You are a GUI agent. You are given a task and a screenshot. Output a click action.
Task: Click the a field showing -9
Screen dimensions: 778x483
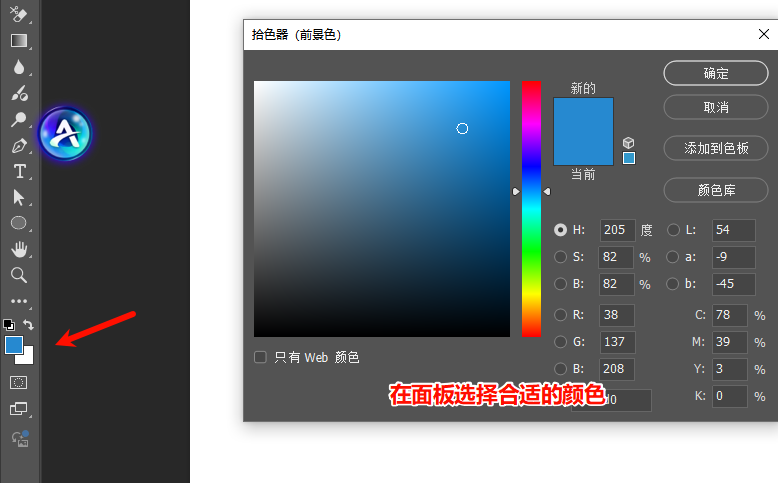point(734,257)
